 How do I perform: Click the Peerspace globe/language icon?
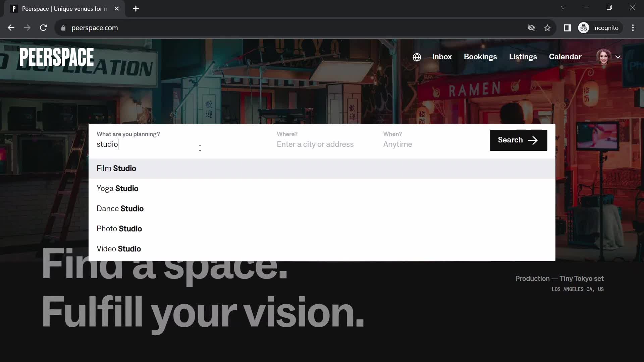pos(417,57)
